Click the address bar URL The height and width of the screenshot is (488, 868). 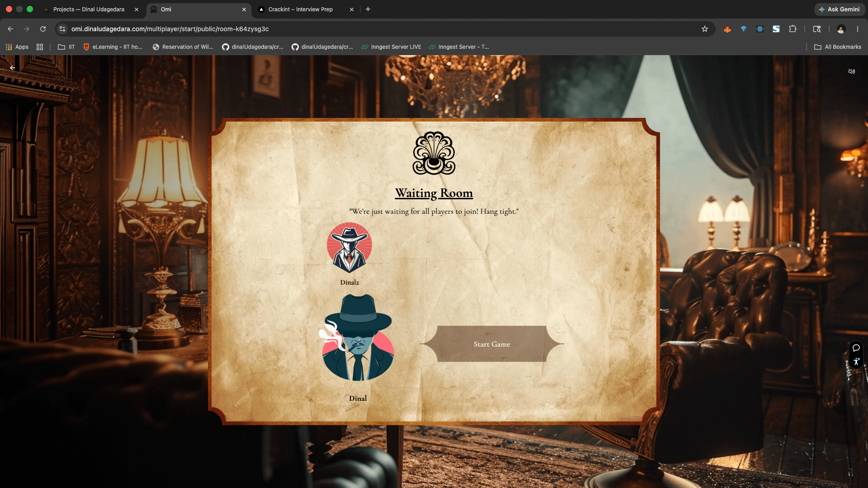tap(170, 29)
